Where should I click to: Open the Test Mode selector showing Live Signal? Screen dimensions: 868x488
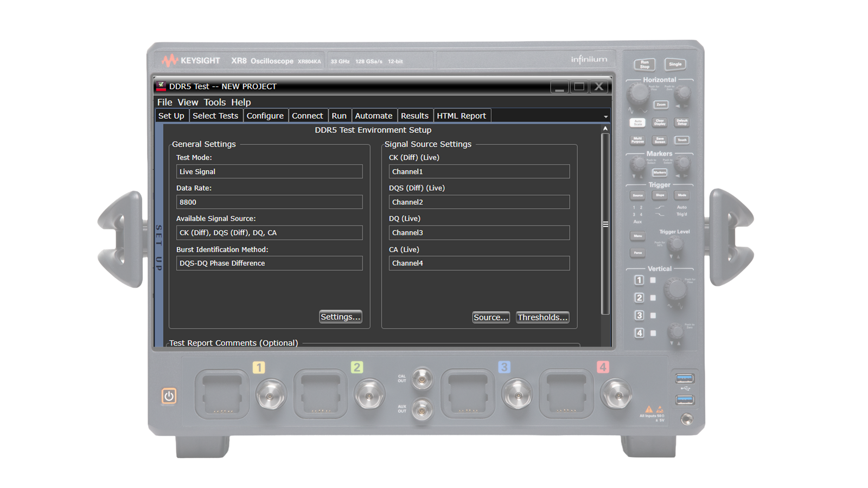[270, 171]
